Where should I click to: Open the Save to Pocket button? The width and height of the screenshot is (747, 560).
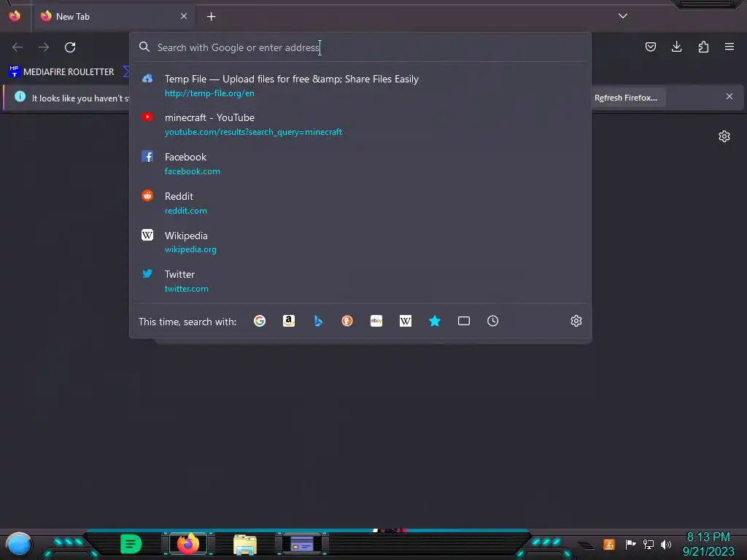650,47
